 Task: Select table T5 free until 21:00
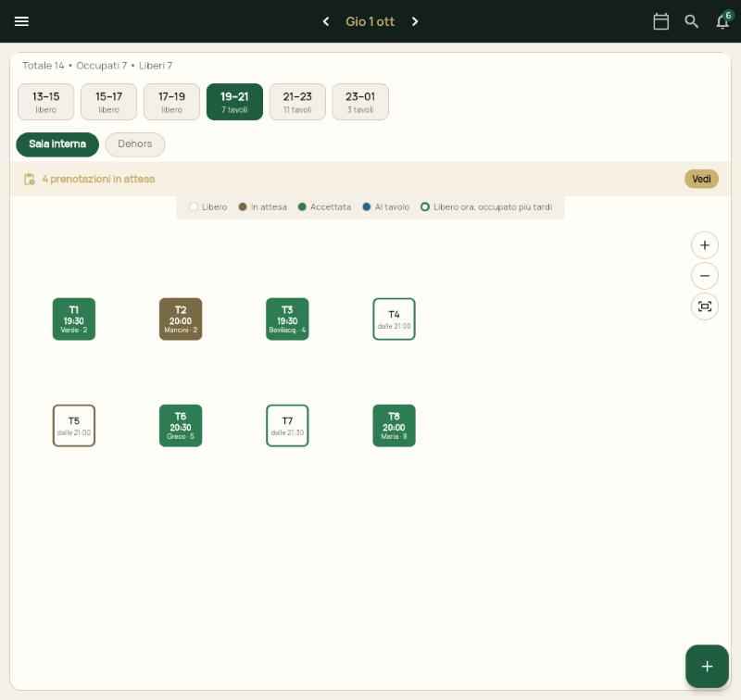pyautogui.click(x=74, y=426)
